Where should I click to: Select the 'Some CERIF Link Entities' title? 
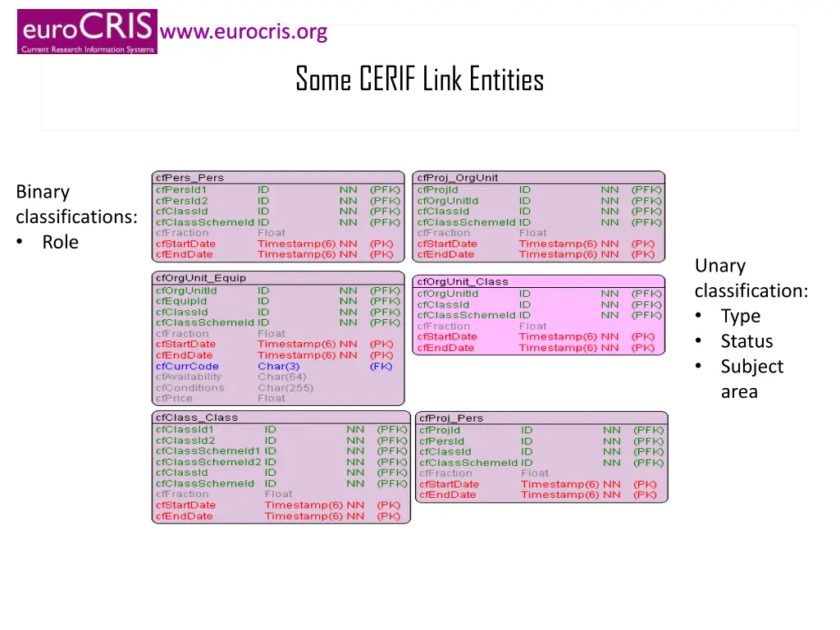pos(419,80)
